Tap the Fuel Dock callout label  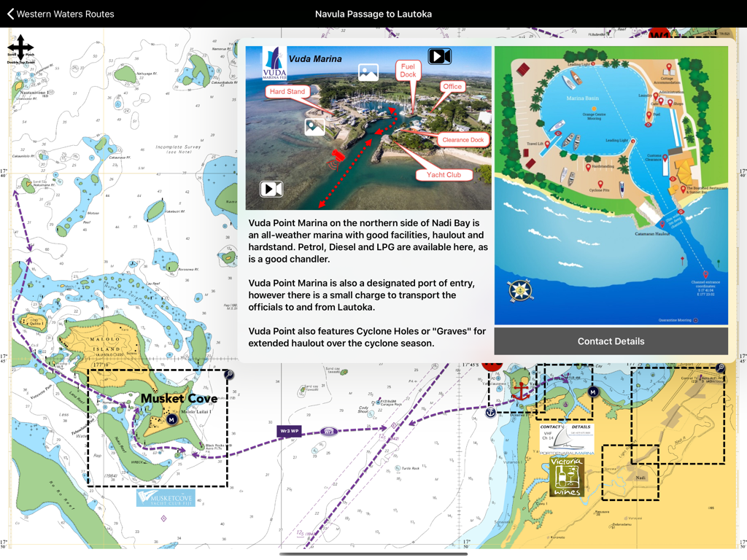point(408,70)
